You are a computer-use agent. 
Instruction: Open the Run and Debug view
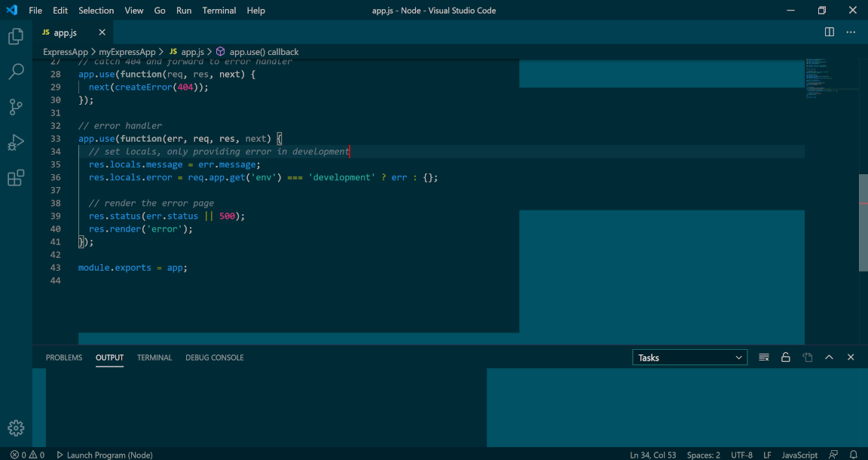tap(16, 143)
